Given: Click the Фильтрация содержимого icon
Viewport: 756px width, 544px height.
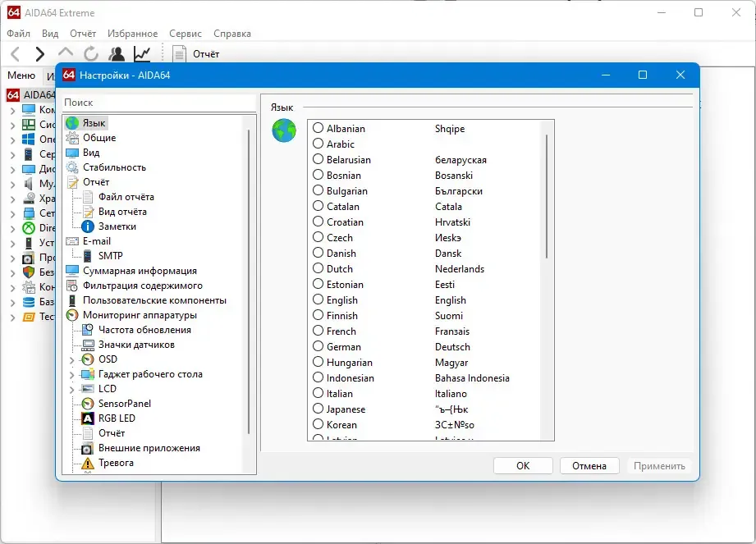Looking at the screenshot, I should pos(72,286).
